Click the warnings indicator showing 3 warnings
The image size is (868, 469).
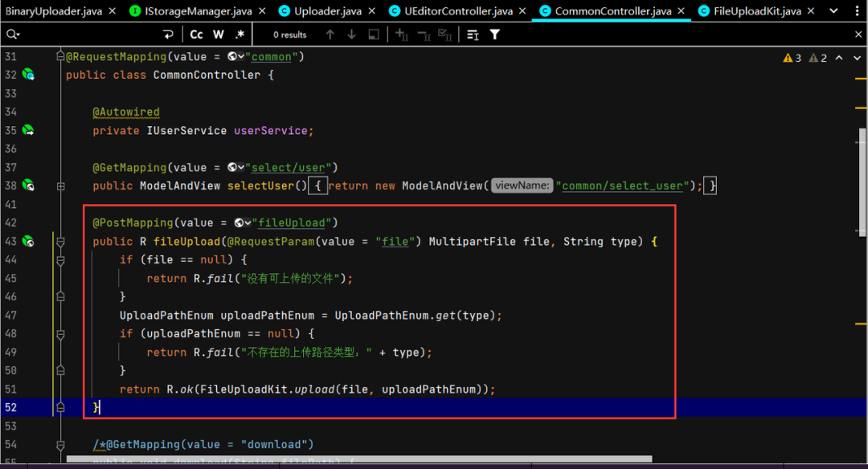point(792,58)
